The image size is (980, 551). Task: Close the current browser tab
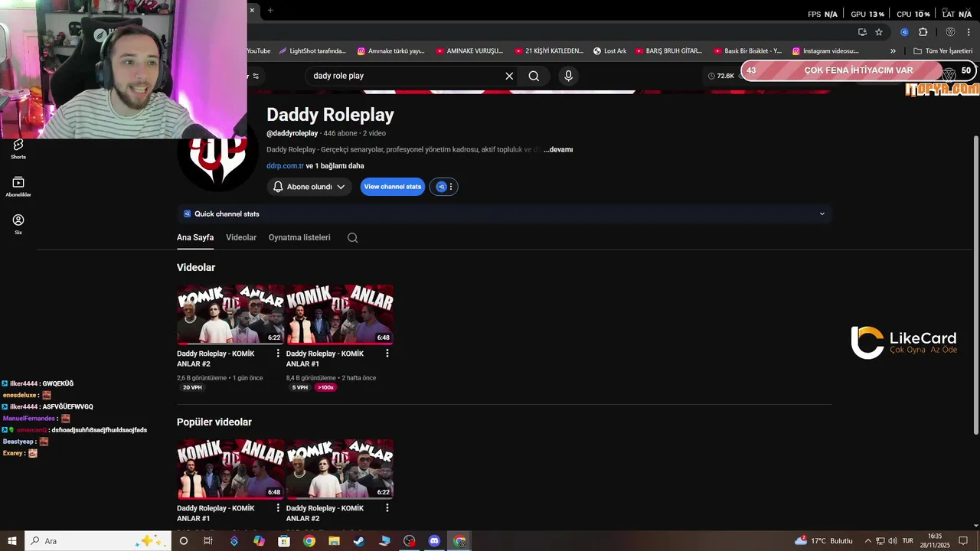pyautogui.click(x=252, y=10)
